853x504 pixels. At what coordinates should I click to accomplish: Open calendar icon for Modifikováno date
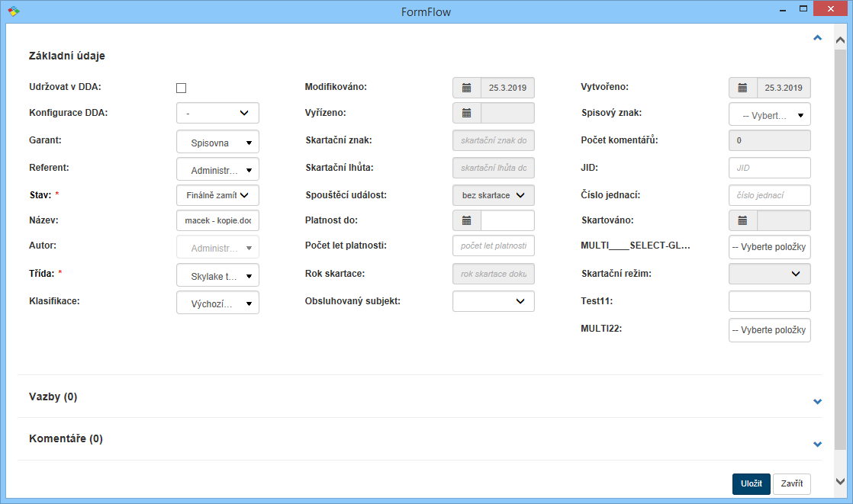467,88
